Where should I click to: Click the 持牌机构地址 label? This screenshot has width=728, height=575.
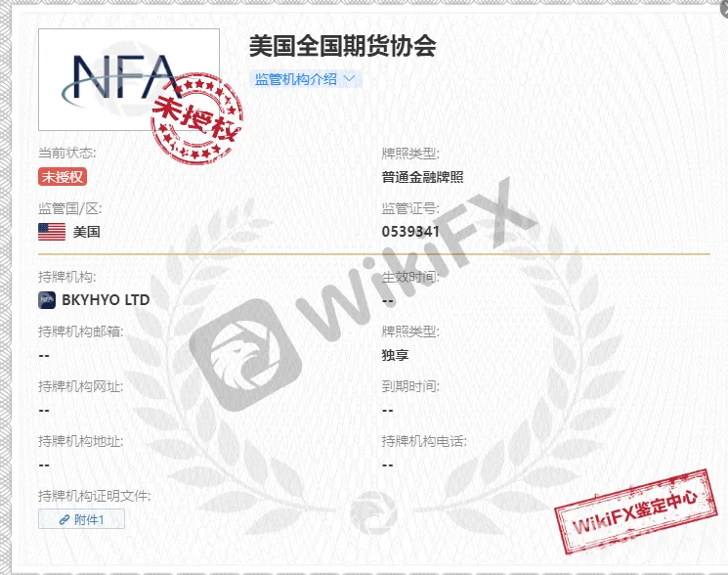click(x=81, y=441)
